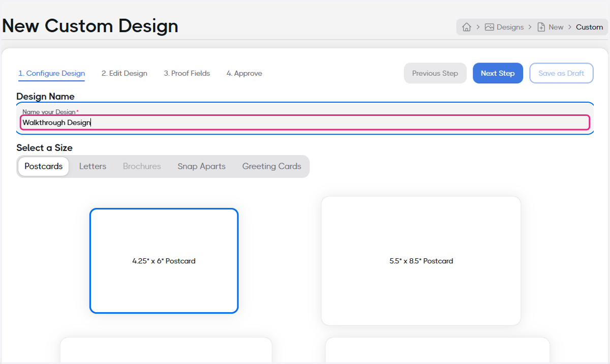
Task: Switch to the Letters size tab
Action: pyautogui.click(x=93, y=166)
